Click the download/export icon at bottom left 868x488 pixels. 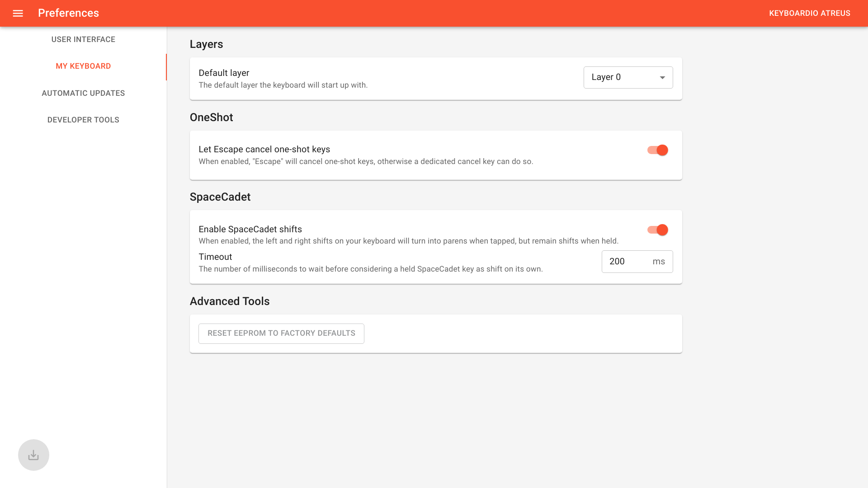(x=33, y=455)
